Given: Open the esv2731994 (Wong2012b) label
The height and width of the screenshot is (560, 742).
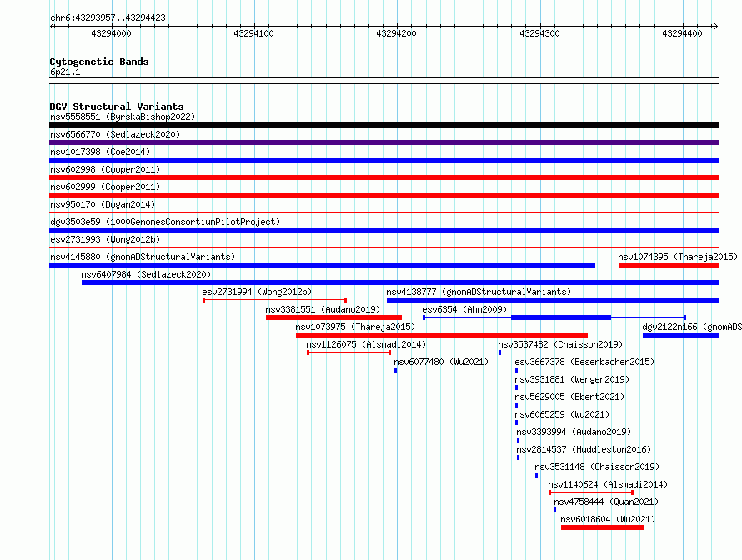Looking at the screenshot, I should pos(257,292).
